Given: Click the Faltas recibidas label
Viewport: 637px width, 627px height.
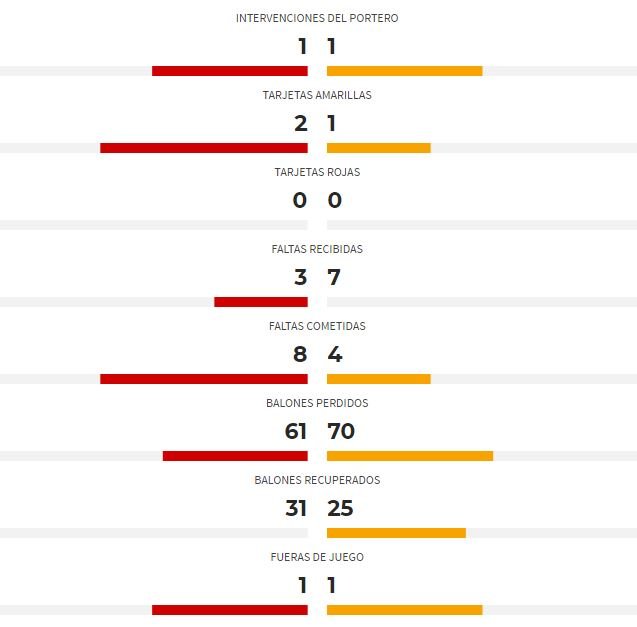Looking at the screenshot, I should 317,249.
